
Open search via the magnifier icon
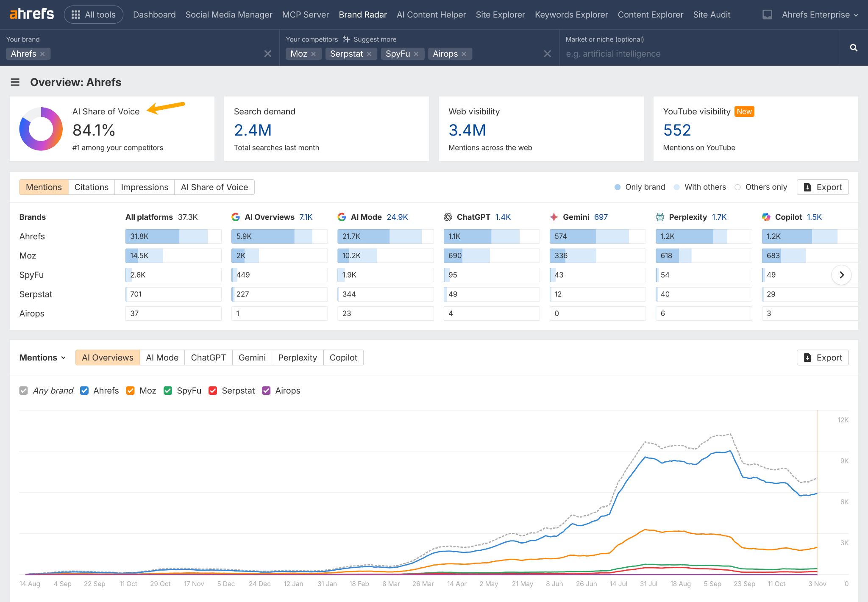point(853,47)
